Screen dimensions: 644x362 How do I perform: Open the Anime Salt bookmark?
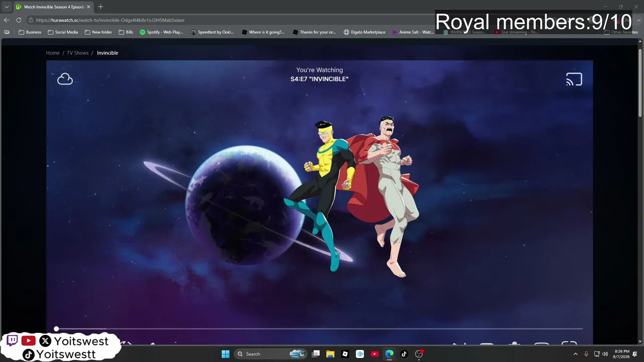click(413, 32)
